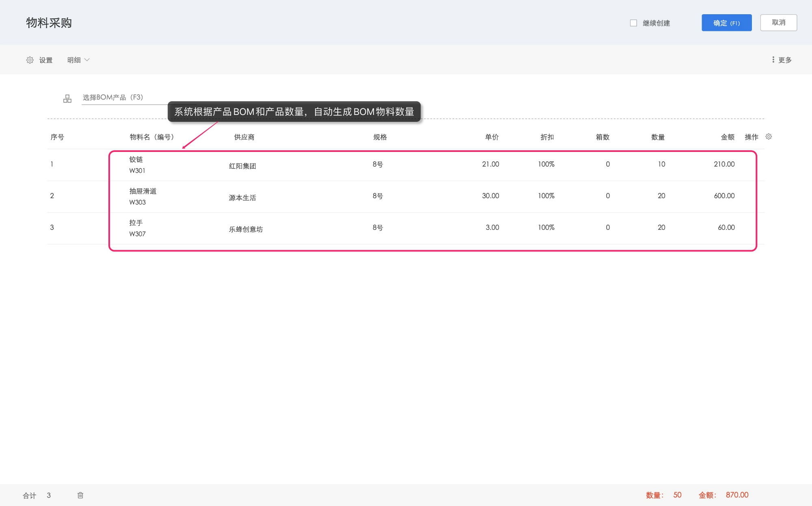Click the 数量 column header
The image size is (812, 506).
point(658,137)
